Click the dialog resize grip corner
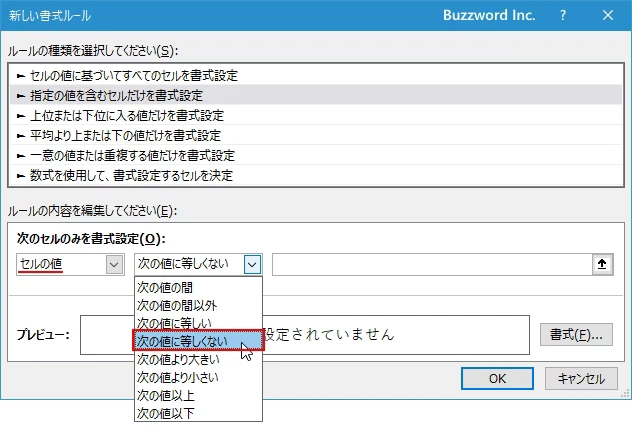The width and height of the screenshot is (632, 442). click(625, 394)
